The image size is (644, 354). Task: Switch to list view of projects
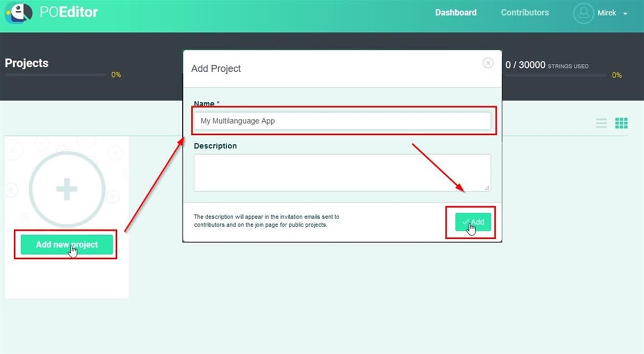click(x=601, y=123)
